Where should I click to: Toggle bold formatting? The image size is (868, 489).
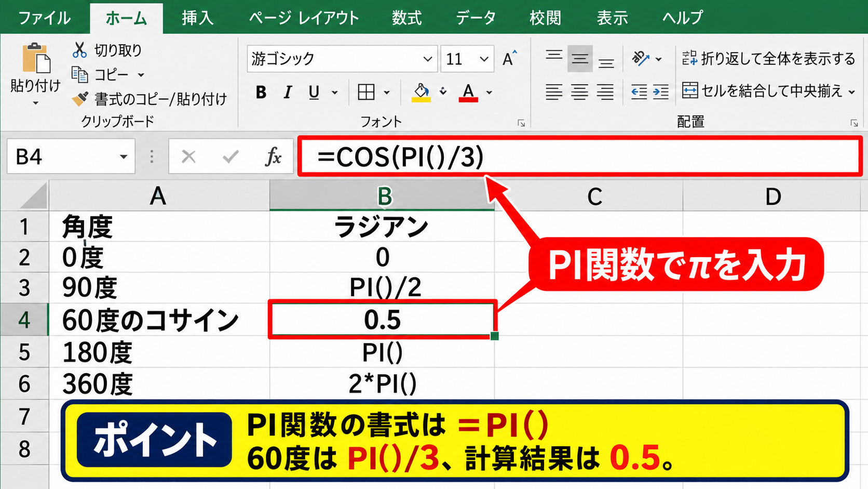[x=261, y=92]
